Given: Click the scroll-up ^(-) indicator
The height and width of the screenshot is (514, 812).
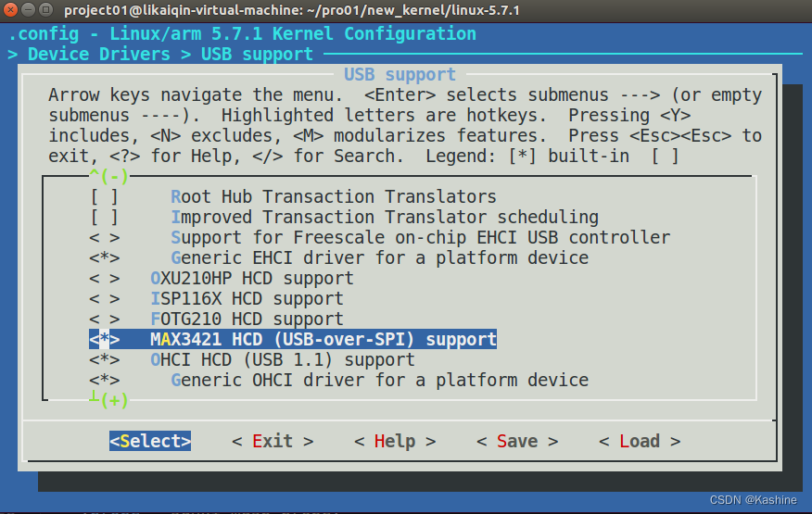Looking at the screenshot, I should tap(108, 175).
